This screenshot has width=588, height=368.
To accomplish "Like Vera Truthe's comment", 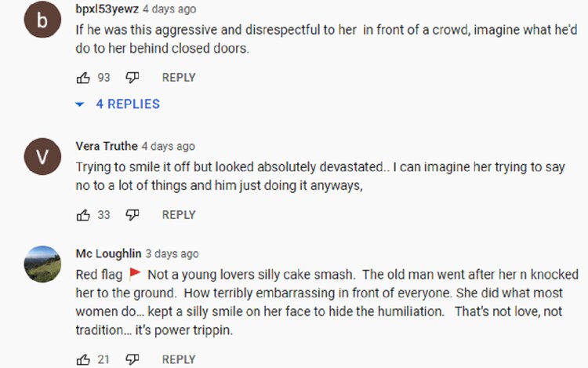I will tap(83, 215).
